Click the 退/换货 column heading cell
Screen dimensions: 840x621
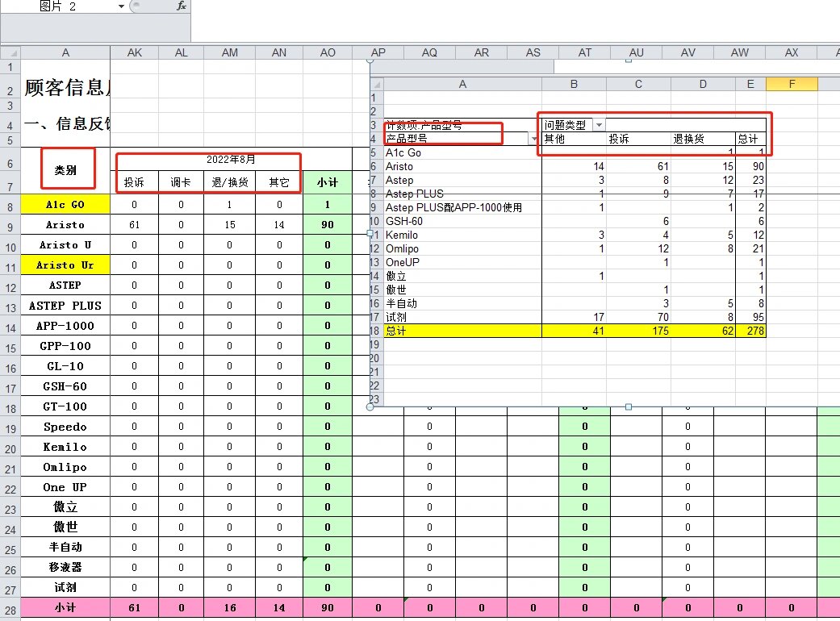tap(230, 182)
